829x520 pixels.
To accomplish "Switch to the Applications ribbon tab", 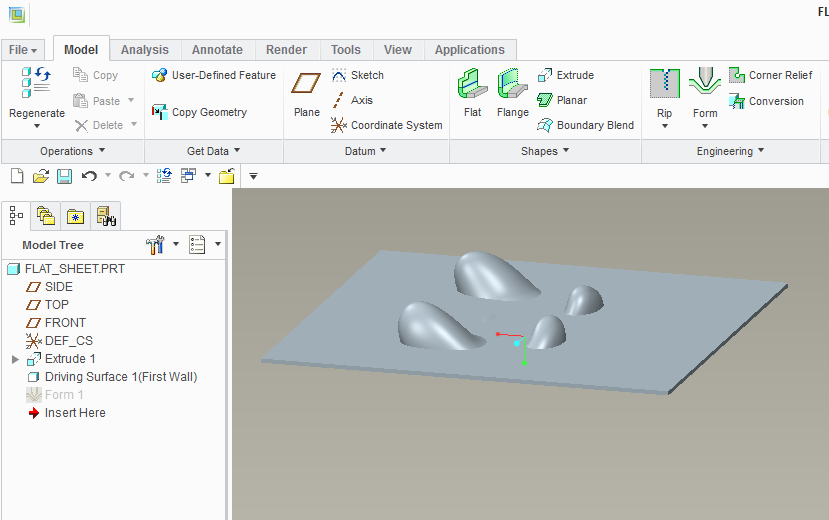I will [470, 50].
